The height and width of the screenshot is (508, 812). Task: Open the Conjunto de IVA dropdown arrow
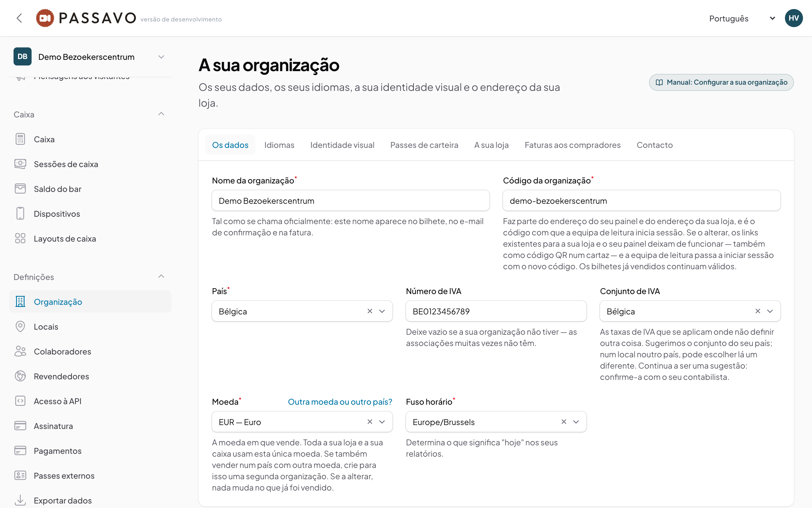pos(770,311)
